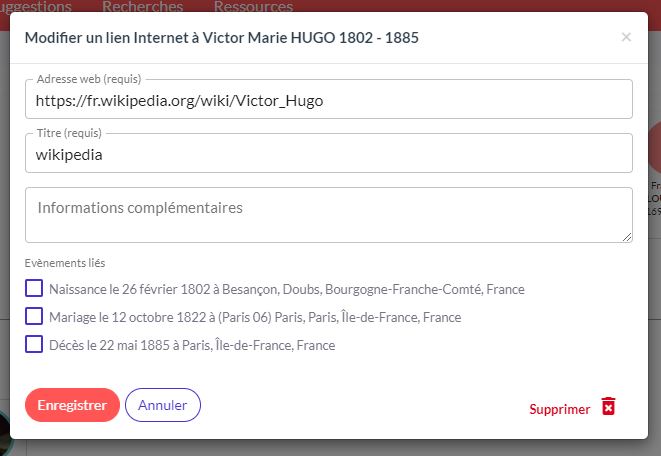Screen dimensions: 661x456
Task: Open the Ressources menu tab
Action: (253, 7)
